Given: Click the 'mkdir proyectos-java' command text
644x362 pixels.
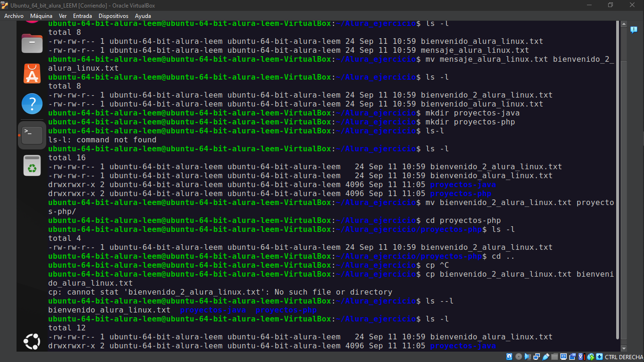Looking at the screenshot, I should (x=473, y=113).
